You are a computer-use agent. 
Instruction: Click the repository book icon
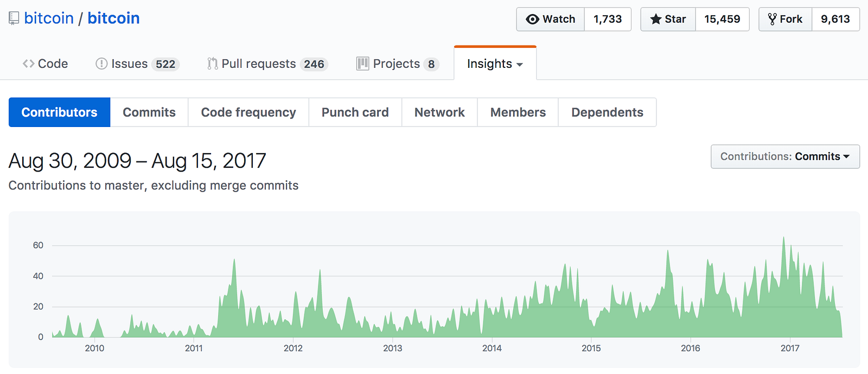click(14, 18)
